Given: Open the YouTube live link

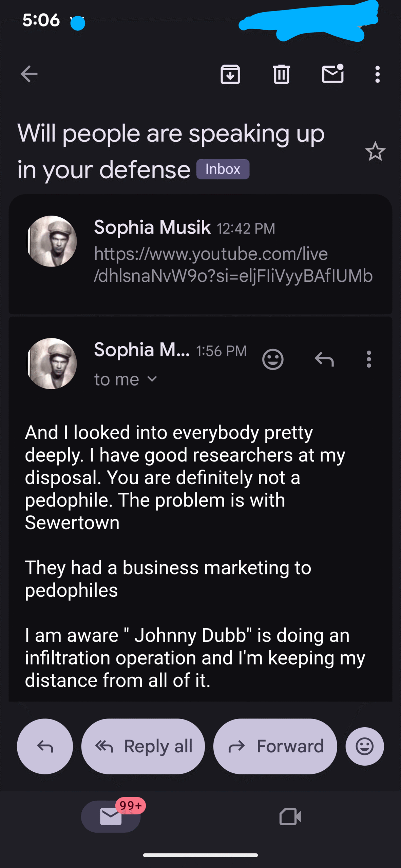Looking at the screenshot, I should [233, 264].
